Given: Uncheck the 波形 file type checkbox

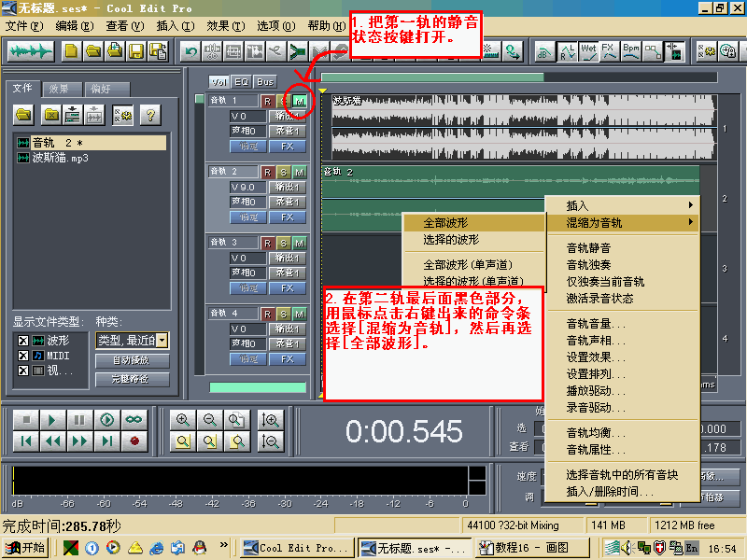Looking at the screenshot, I should (22, 341).
